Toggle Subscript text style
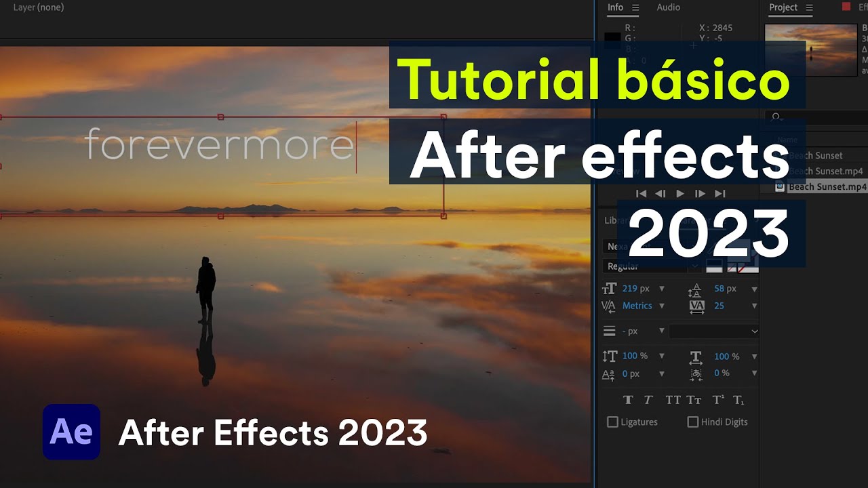Screen dimensions: 868x488 click(x=738, y=400)
